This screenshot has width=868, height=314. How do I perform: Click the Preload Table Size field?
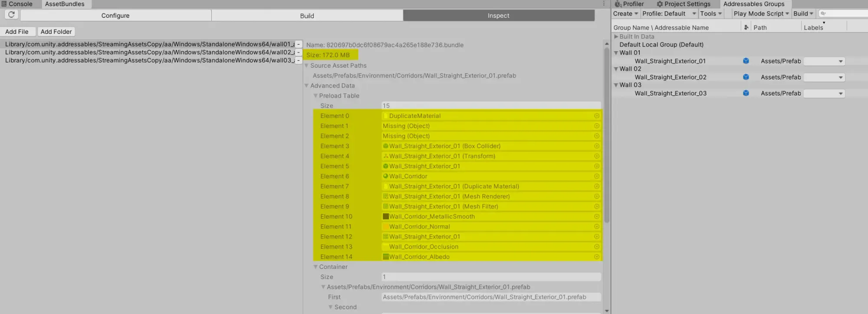pyautogui.click(x=491, y=106)
